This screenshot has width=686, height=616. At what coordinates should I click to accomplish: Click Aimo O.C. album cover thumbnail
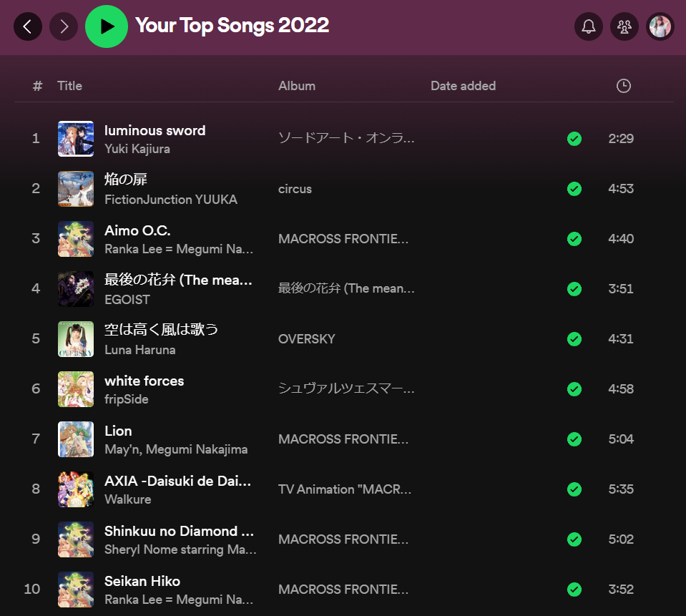tap(76, 239)
